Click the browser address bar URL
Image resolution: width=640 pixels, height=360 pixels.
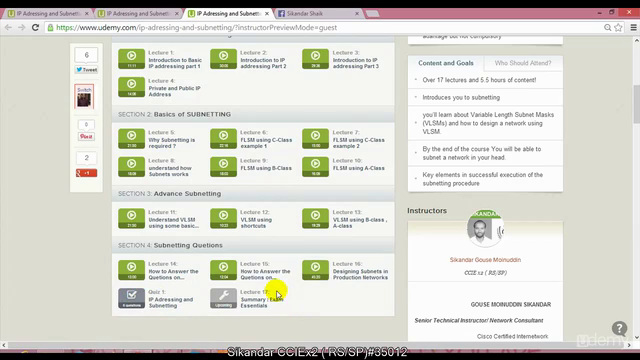196,27
